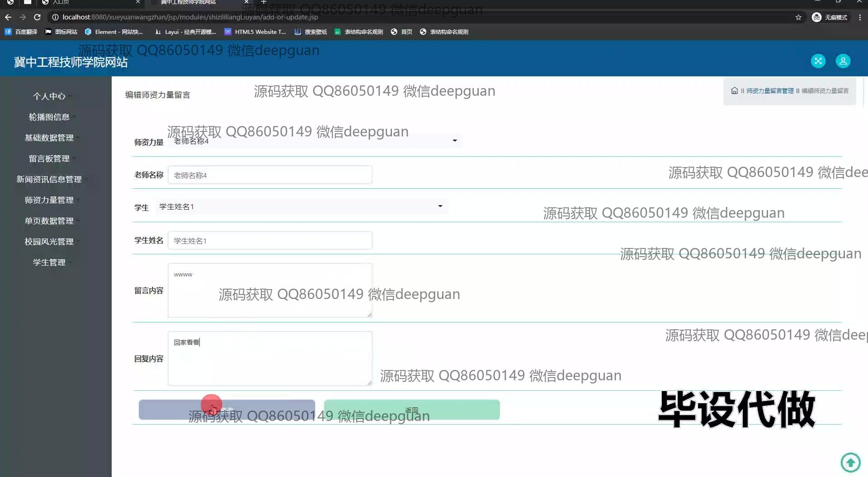Image resolution: width=868 pixels, height=477 pixels.
Task: Bookmark page with the star icon
Action: [x=798, y=17]
